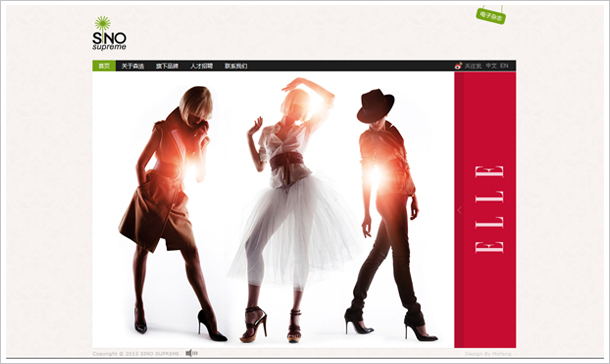Viewport: 610px width, 364px height.
Task: Open the green 电子杂志 hanging tag
Action: click(491, 16)
